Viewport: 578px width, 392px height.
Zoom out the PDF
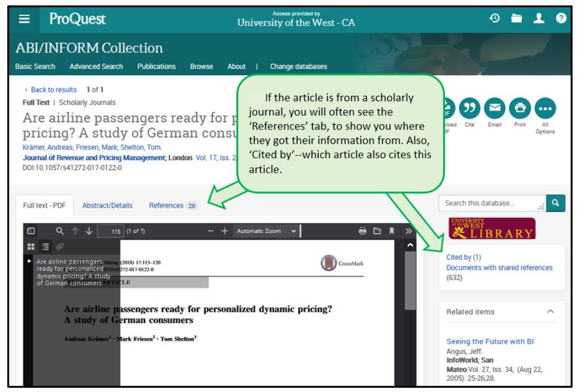pos(211,231)
